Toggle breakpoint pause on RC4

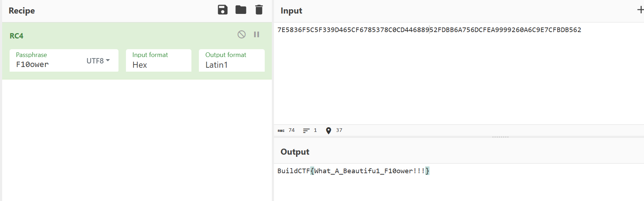[257, 35]
